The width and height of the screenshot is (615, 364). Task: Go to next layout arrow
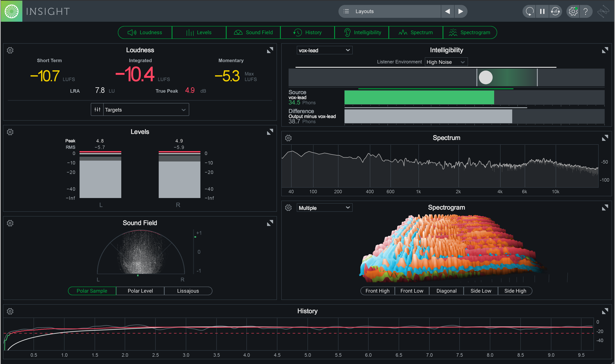tap(461, 11)
